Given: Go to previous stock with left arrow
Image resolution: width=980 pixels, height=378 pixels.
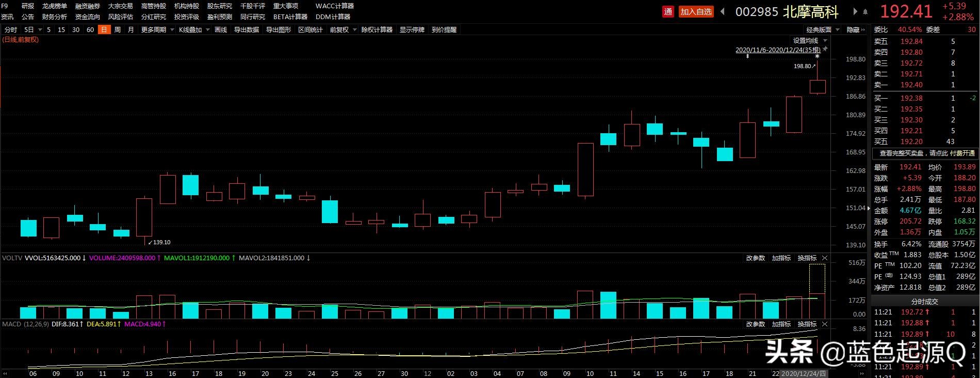Looking at the screenshot, I should [723, 11].
